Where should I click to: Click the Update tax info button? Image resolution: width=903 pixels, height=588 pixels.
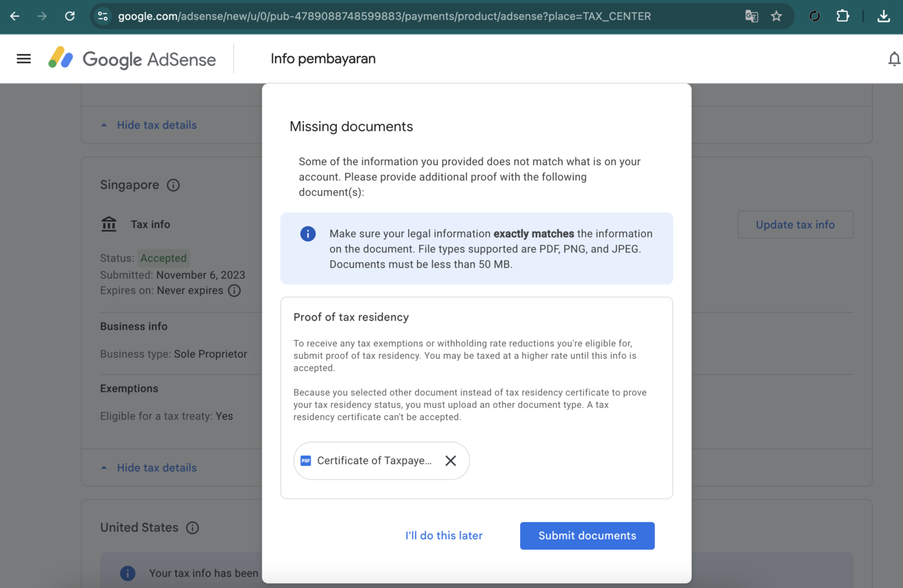(x=795, y=224)
